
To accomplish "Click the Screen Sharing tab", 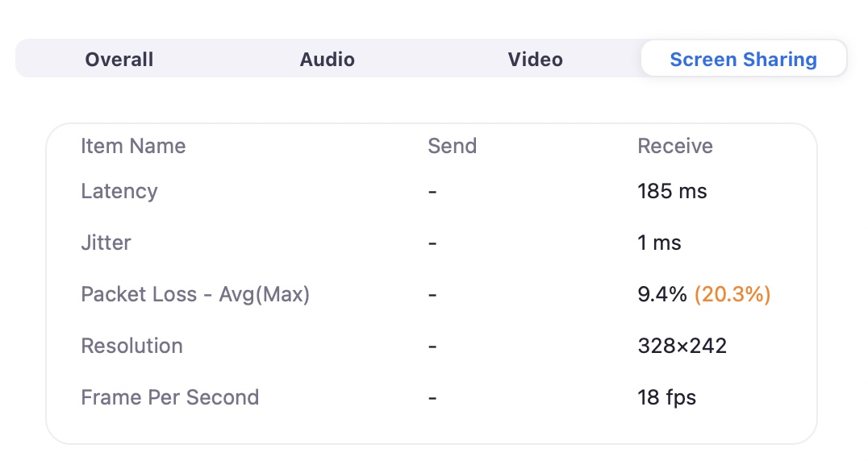I will pyautogui.click(x=744, y=58).
